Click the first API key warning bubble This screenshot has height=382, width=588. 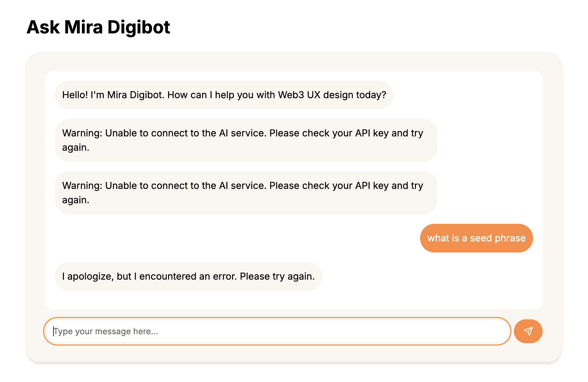click(246, 140)
